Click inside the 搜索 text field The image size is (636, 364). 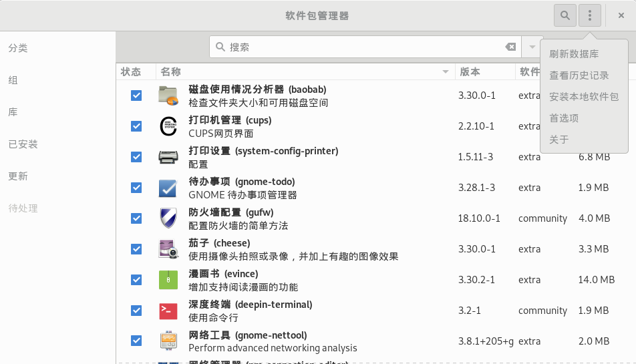(361, 47)
